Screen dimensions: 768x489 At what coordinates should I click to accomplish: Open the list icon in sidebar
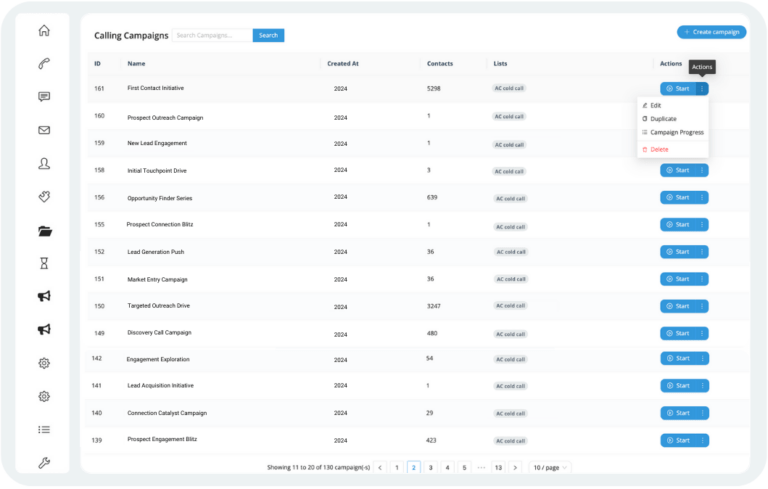tap(44, 430)
